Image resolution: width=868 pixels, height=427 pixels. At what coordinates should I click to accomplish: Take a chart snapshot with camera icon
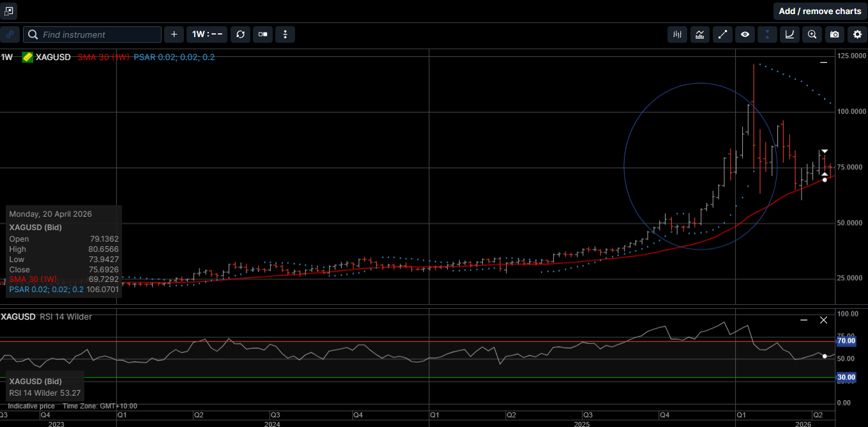point(834,35)
